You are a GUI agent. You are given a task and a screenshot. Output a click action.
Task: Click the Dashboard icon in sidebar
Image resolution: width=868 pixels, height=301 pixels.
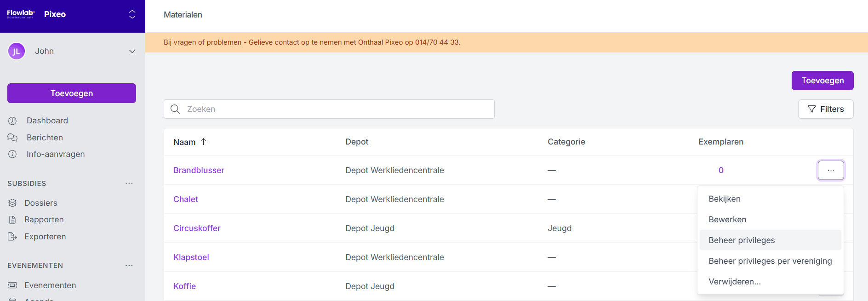[12, 121]
